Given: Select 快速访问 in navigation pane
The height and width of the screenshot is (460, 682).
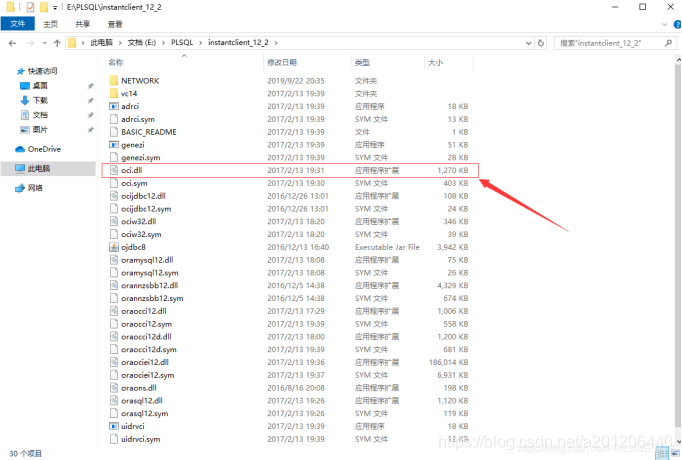Looking at the screenshot, I should 42,71.
